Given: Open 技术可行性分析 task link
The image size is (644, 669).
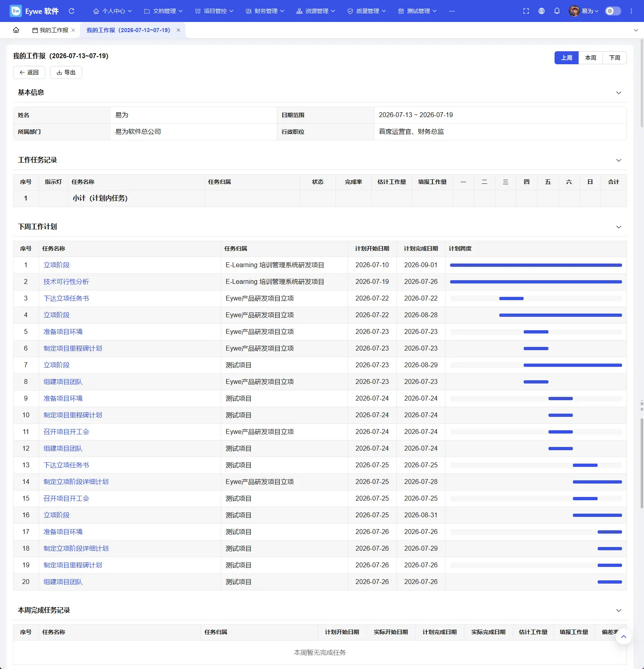Looking at the screenshot, I should pyautogui.click(x=66, y=281).
